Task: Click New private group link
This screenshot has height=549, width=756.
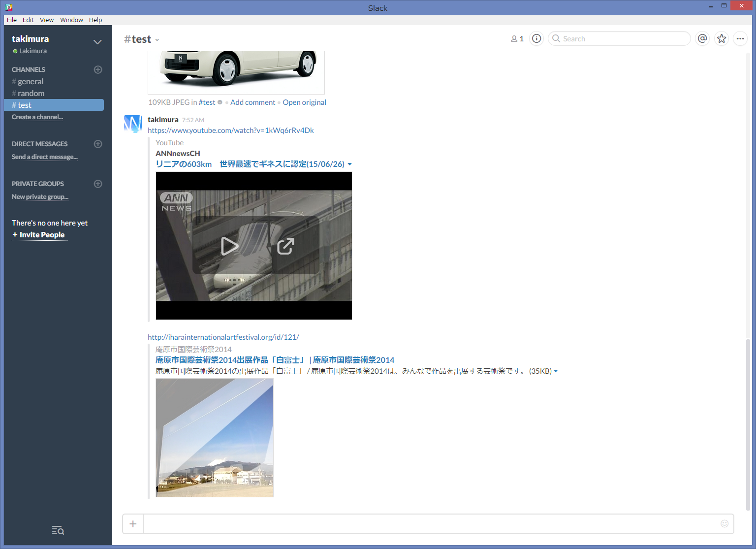Action: point(40,197)
